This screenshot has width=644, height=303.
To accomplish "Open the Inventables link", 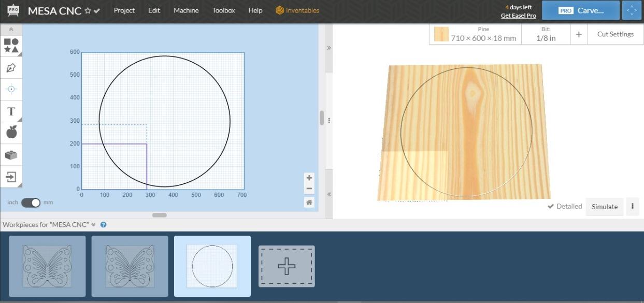I will click(297, 10).
